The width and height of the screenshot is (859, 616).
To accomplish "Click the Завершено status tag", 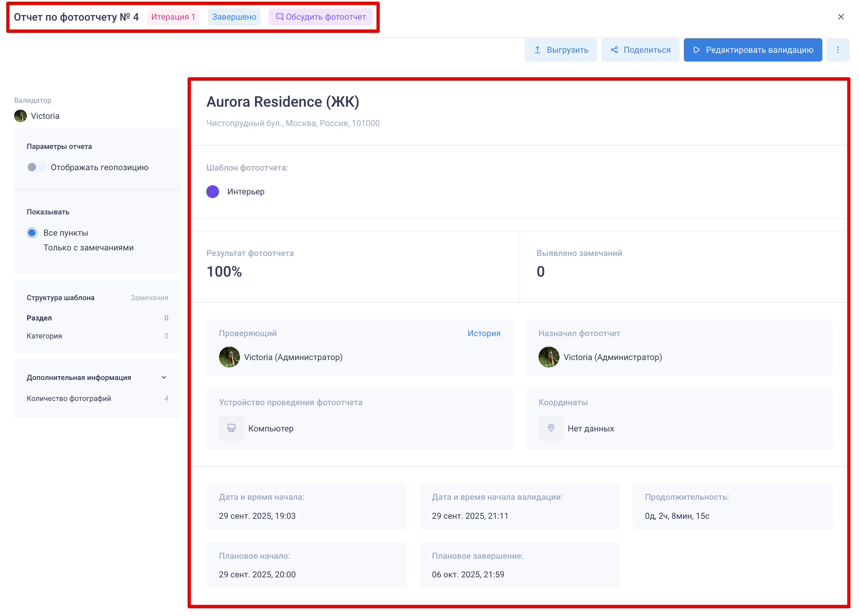I will [234, 17].
